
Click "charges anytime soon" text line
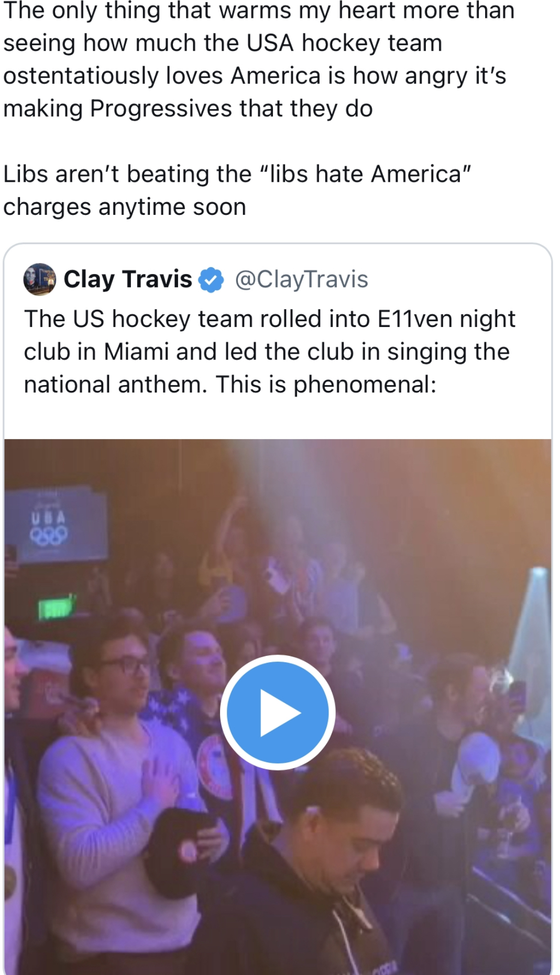coord(125,207)
